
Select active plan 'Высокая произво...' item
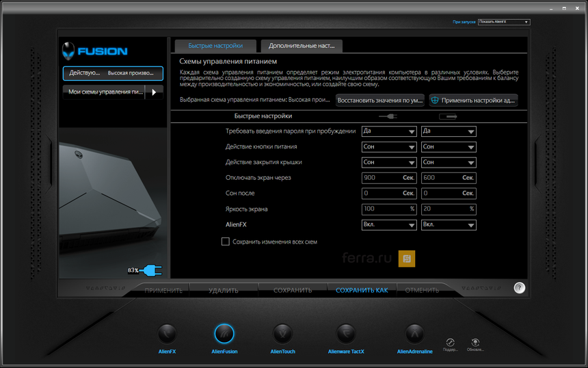coord(113,73)
